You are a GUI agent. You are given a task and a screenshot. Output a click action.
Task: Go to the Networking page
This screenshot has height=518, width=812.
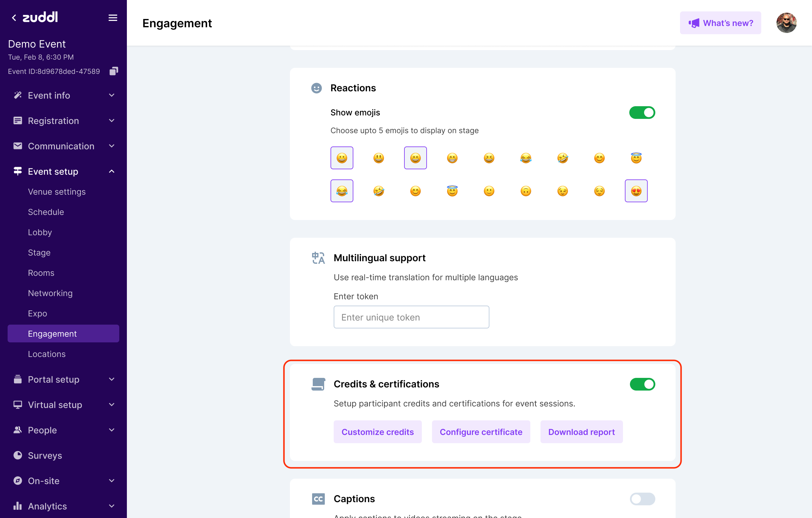click(50, 293)
